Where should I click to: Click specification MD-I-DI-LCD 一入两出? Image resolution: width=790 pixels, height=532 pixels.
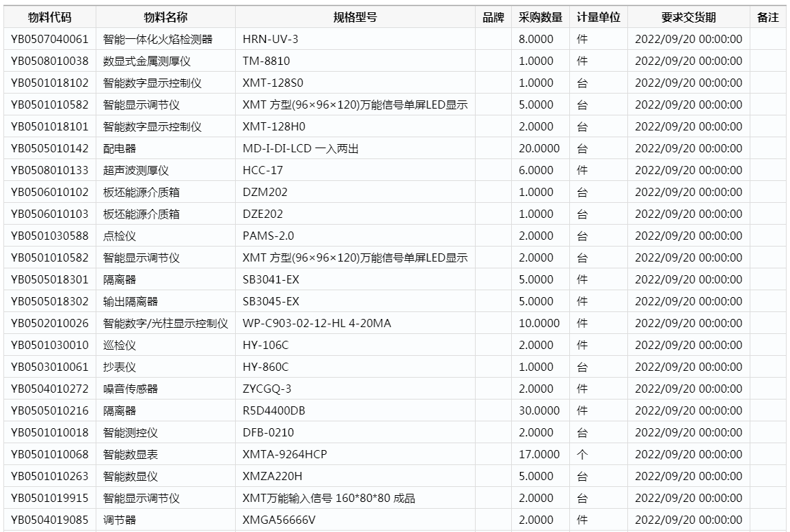301,148
